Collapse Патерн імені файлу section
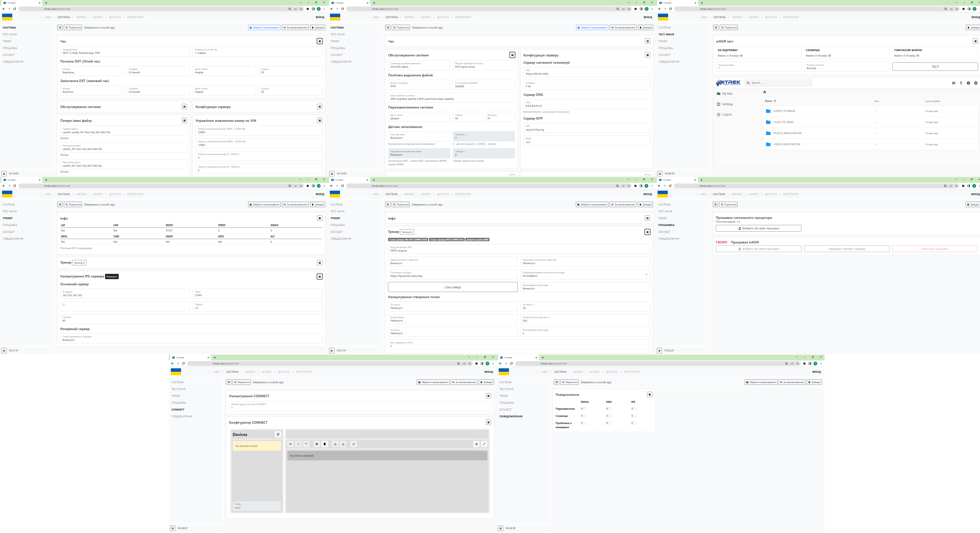980x533 pixels. (x=184, y=121)
